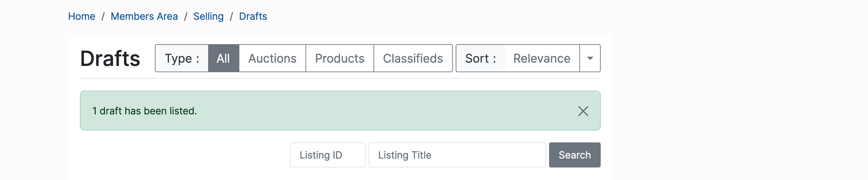
Task: Click the "Sort :" label
Action: pos(480,58)
